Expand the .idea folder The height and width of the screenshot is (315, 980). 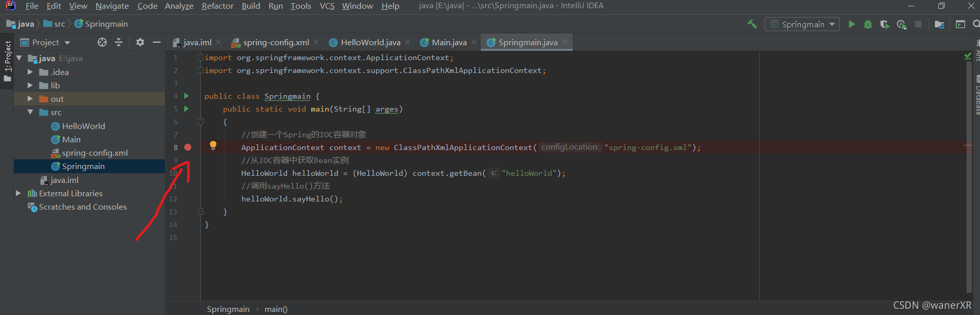click(x=30, y=72)
